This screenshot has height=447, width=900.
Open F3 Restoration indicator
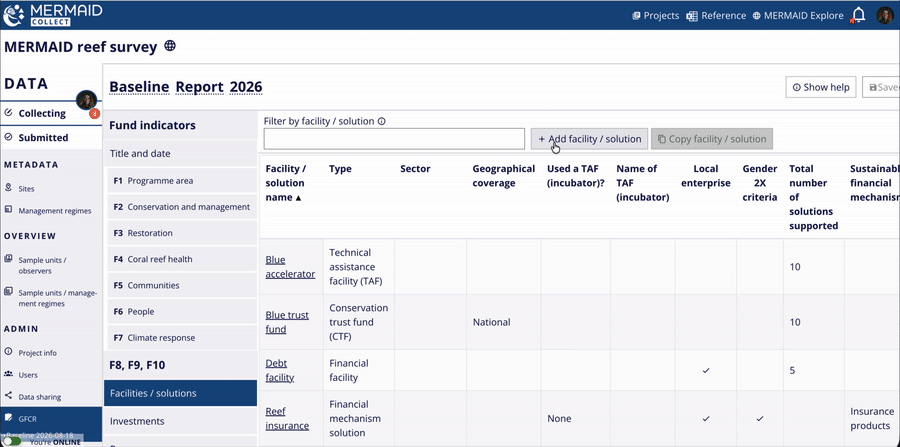tap(182, 233)
